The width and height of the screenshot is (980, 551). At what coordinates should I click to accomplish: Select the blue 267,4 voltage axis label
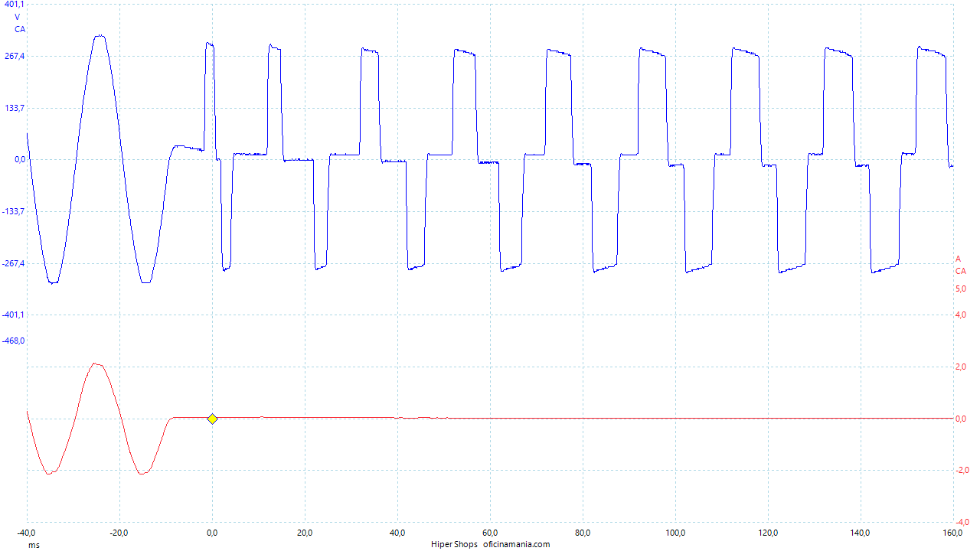pyautogui.click(x=15, y=56)
